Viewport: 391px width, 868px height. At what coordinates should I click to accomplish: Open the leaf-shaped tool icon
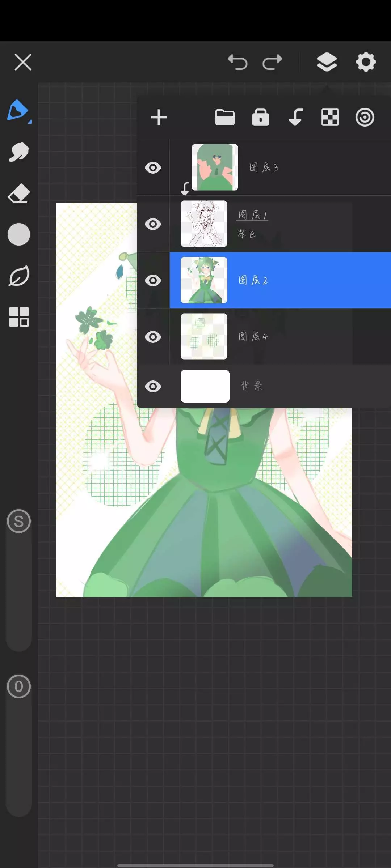19,276
